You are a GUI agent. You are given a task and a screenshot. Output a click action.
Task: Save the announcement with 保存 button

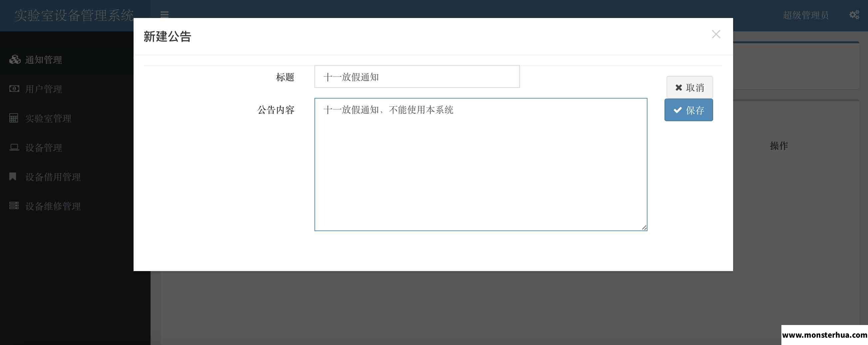[x=688, y=110]
